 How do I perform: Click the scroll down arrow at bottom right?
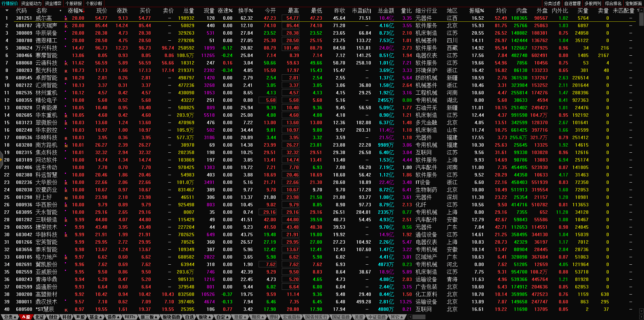(x=641, y=311)
